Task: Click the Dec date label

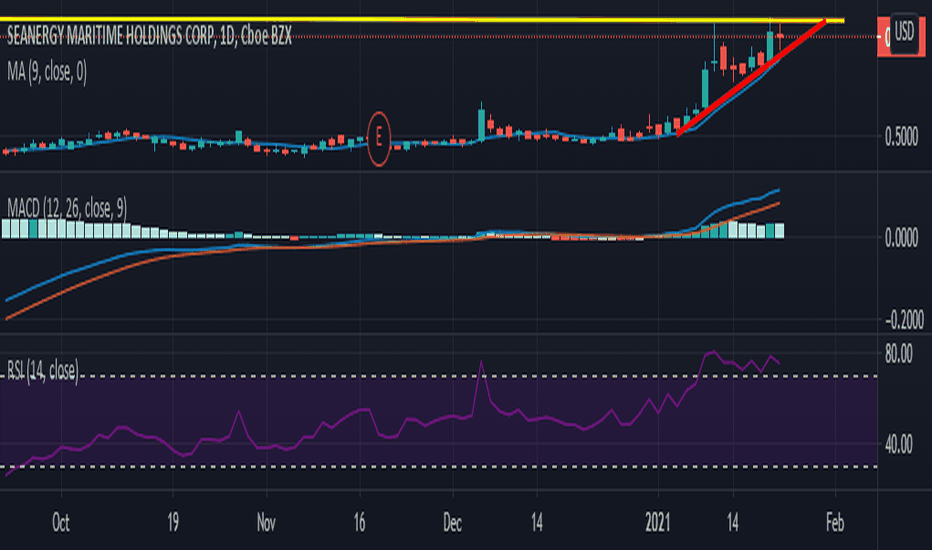Action: pos(452,523)
